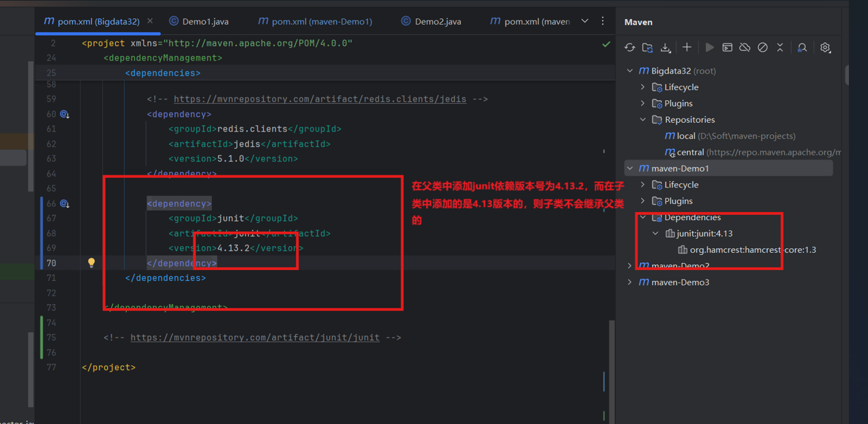868x424 pixels.
Task: Add Maven project with plus icon
Action: click(687, 48)
